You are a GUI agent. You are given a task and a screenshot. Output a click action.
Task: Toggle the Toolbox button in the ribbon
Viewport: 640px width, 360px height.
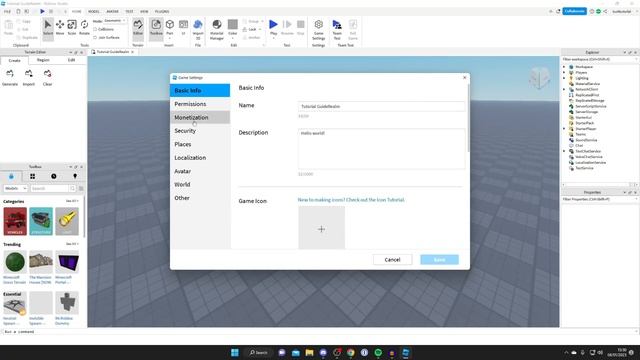pos(156,28)
